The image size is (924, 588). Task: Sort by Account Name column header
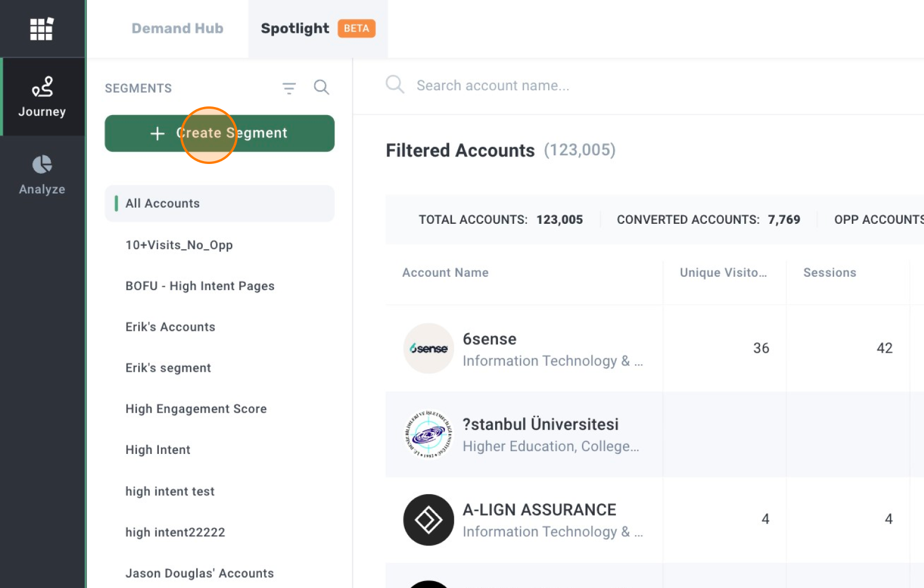pyautogui.click(x=445, y=273)
